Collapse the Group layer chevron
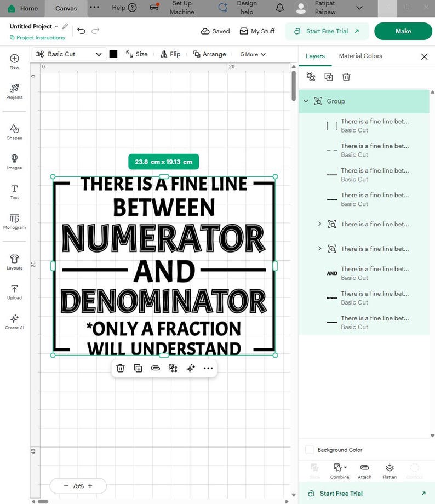The image size is (435, 504). 306,101
